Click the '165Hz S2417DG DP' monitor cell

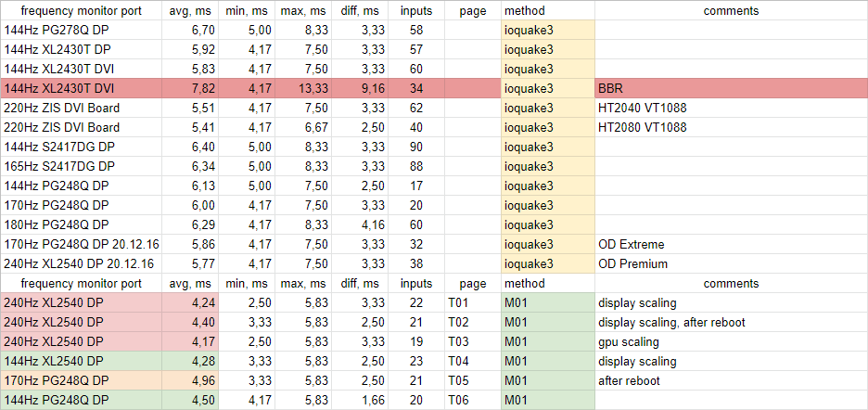click(x=82, y=166)
